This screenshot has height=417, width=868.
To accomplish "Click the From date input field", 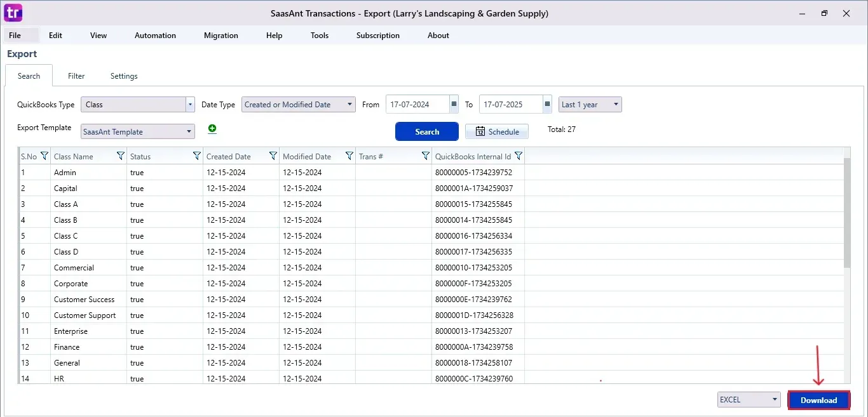I will (x=417, y=104).
